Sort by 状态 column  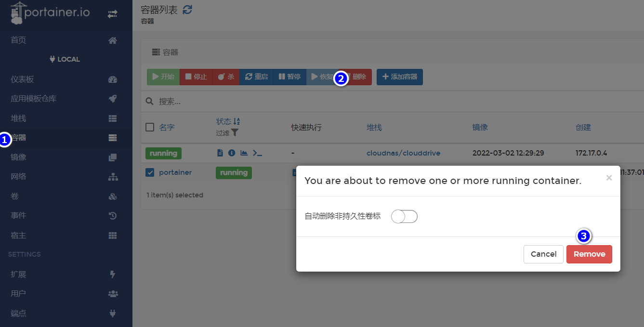point(228,121)
